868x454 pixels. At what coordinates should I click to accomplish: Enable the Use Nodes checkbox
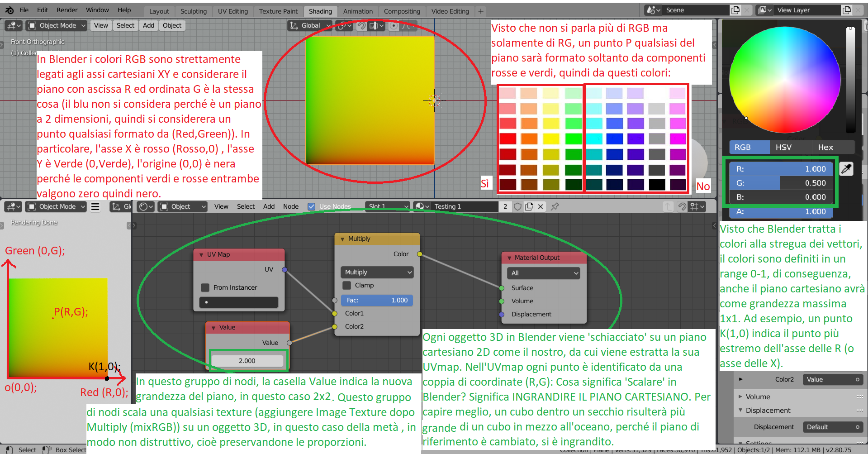point(311,206)
